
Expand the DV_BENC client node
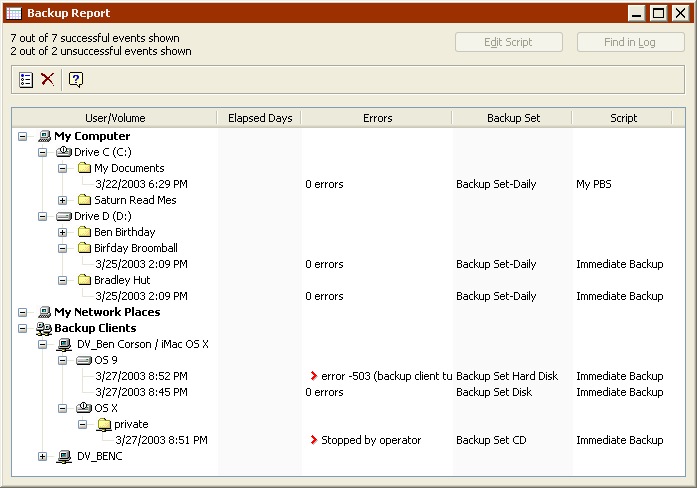42,456
